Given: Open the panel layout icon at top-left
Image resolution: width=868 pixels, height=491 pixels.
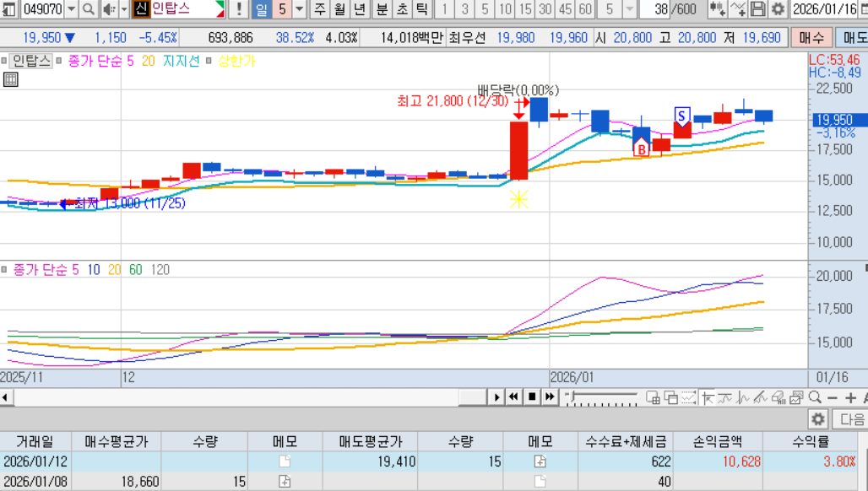Looking at the screenshot, I should [9, 8].
